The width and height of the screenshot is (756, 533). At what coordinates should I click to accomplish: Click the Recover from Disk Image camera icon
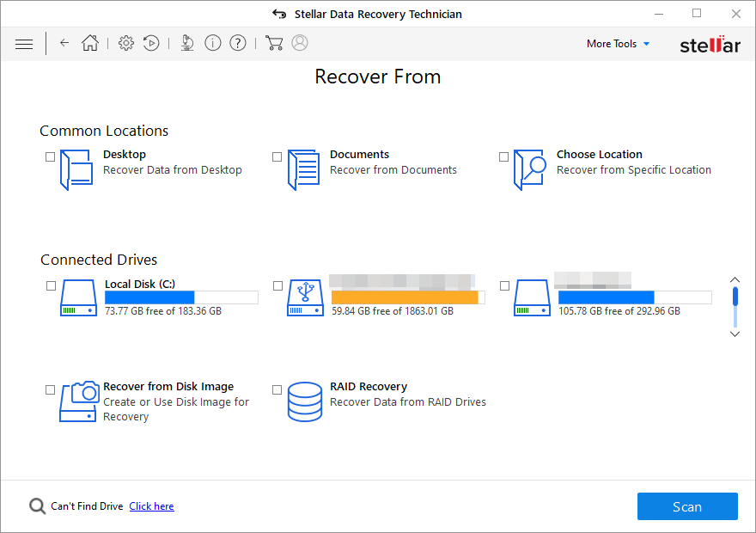point(78,401)
